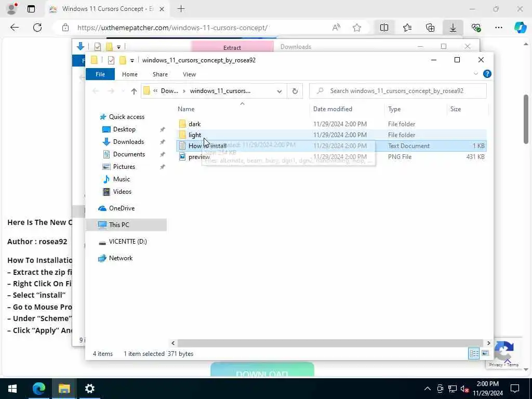Switch to large thumbnails view layout
Image resolution: width=532 pixels, height=399 pixels.
pos(485,353)
